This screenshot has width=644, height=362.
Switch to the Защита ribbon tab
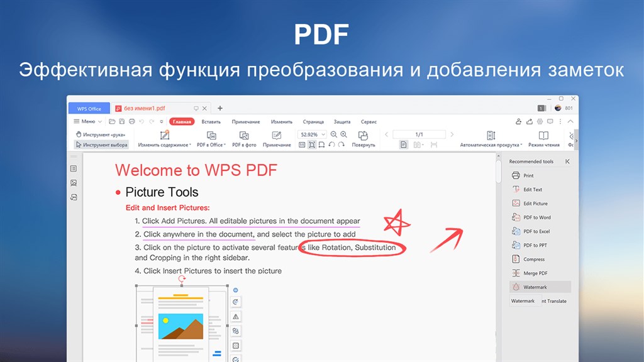tap(341, 122)
